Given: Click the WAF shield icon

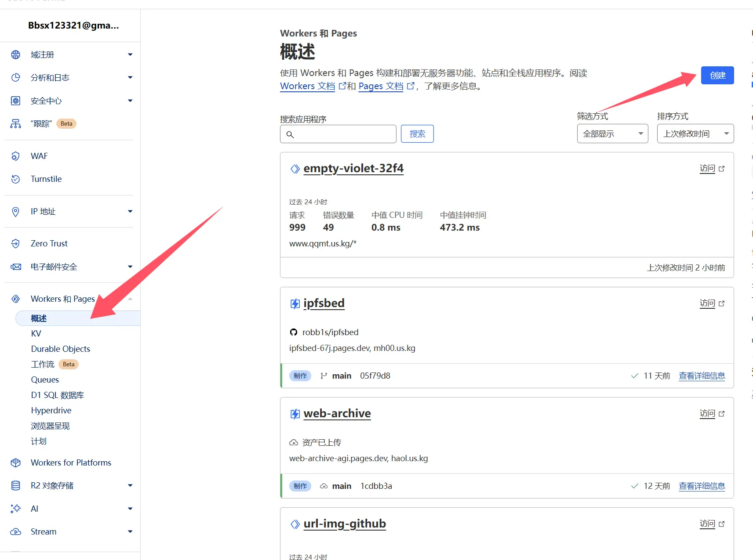Looking at the screenshot, I should click(16, 156).
